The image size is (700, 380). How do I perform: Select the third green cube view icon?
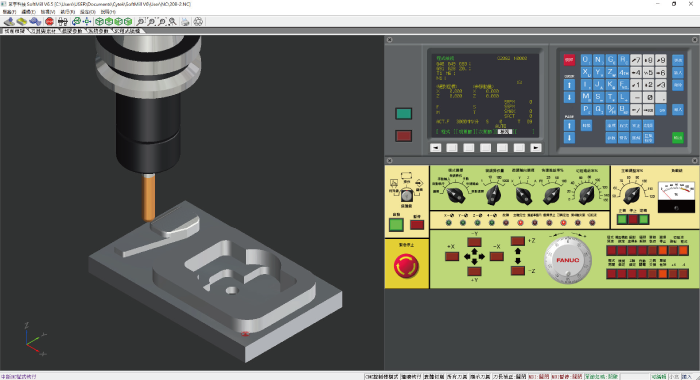pos(119,21)
